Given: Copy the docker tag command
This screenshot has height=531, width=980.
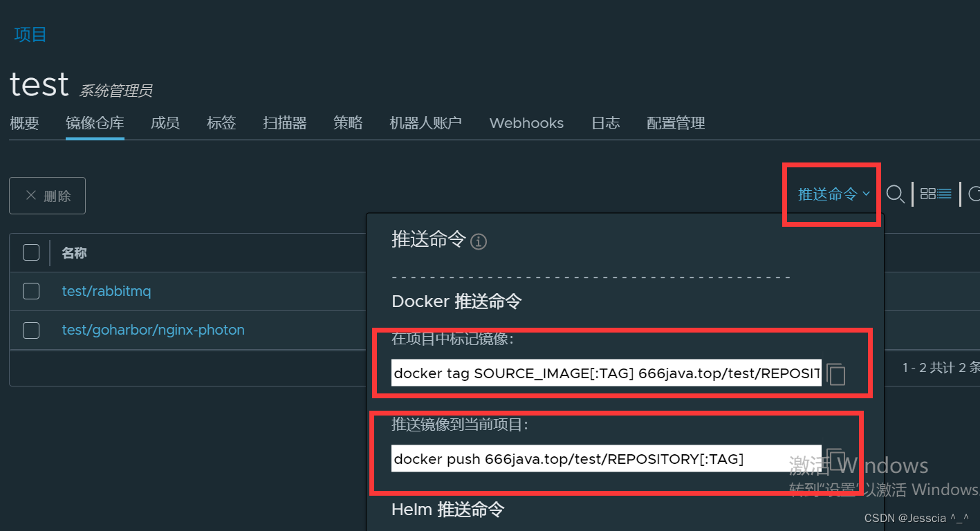Looking at the screenshot, I should [x=835, y=374].
